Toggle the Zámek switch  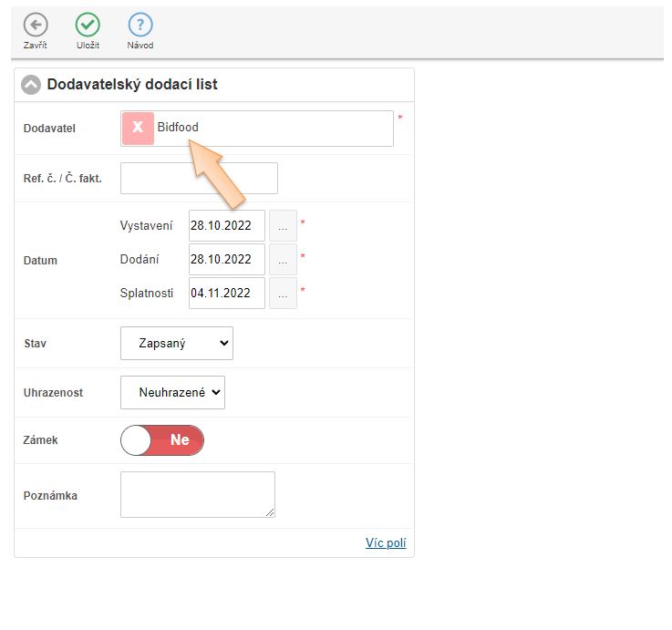(x=162, y=440)
